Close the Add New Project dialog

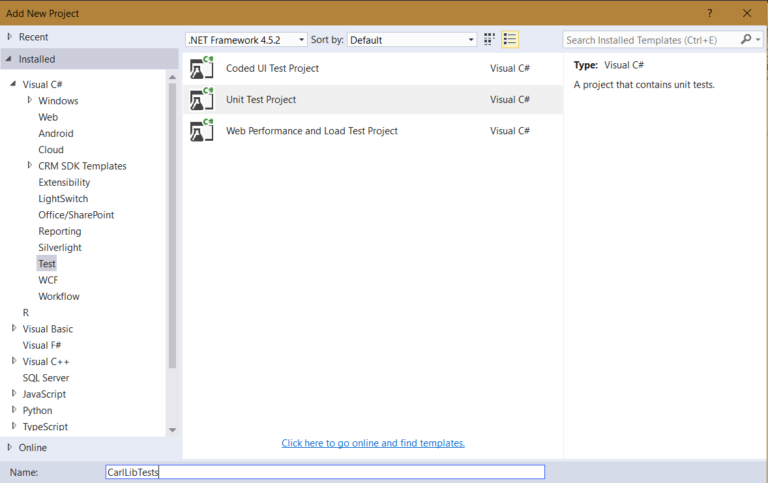tap(747, 13)
